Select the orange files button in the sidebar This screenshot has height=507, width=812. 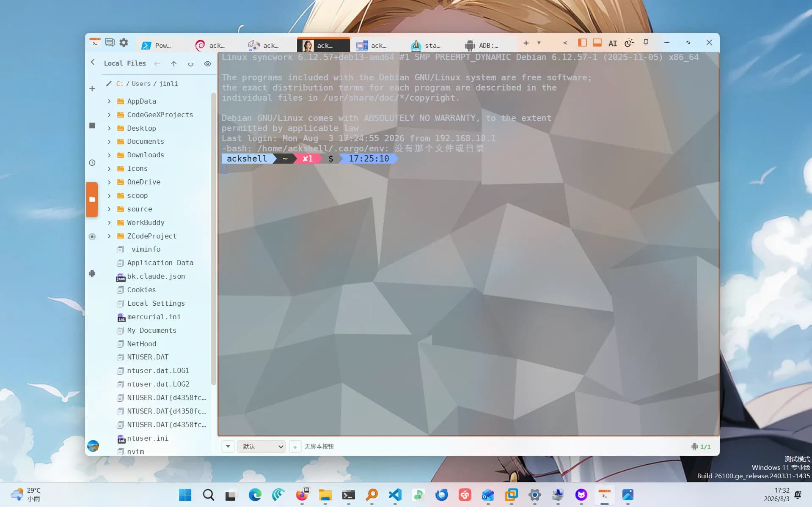pos(92,200)
